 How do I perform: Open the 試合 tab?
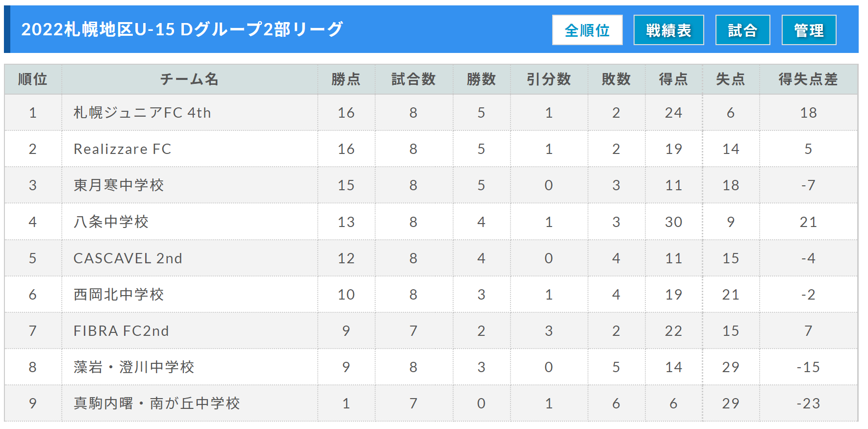point(742,30)
